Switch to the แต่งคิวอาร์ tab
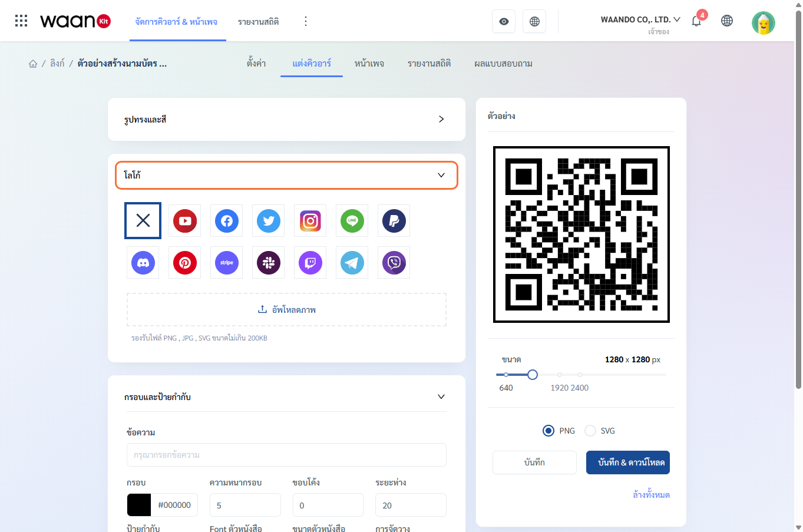The height and width of the screenshot is (532, 803). click(x=312, y=63)
